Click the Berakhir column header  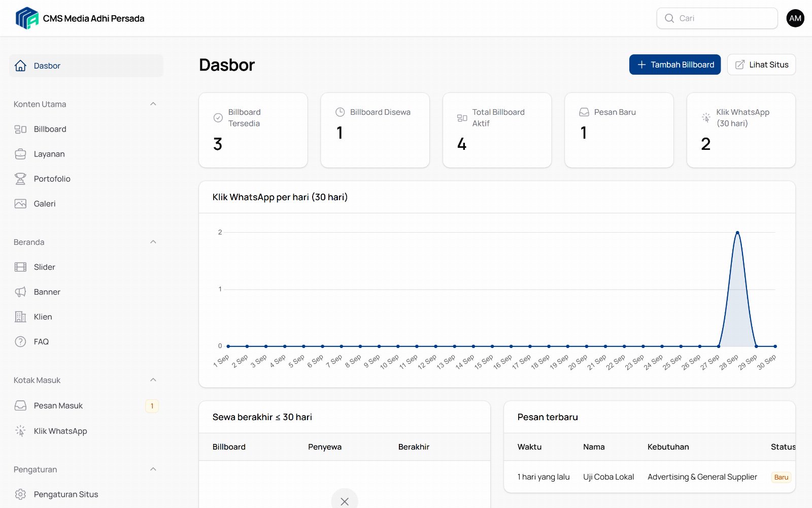point(414,447)
